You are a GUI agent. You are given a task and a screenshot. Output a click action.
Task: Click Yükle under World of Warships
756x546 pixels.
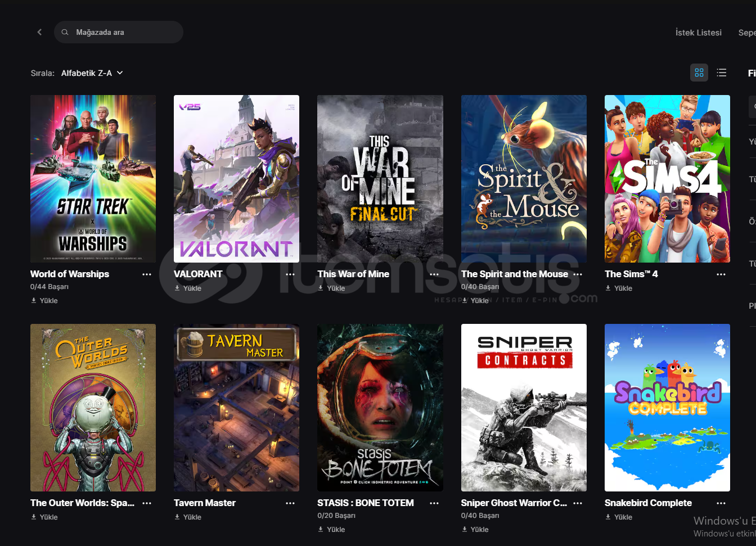click(x=44, y=300)
